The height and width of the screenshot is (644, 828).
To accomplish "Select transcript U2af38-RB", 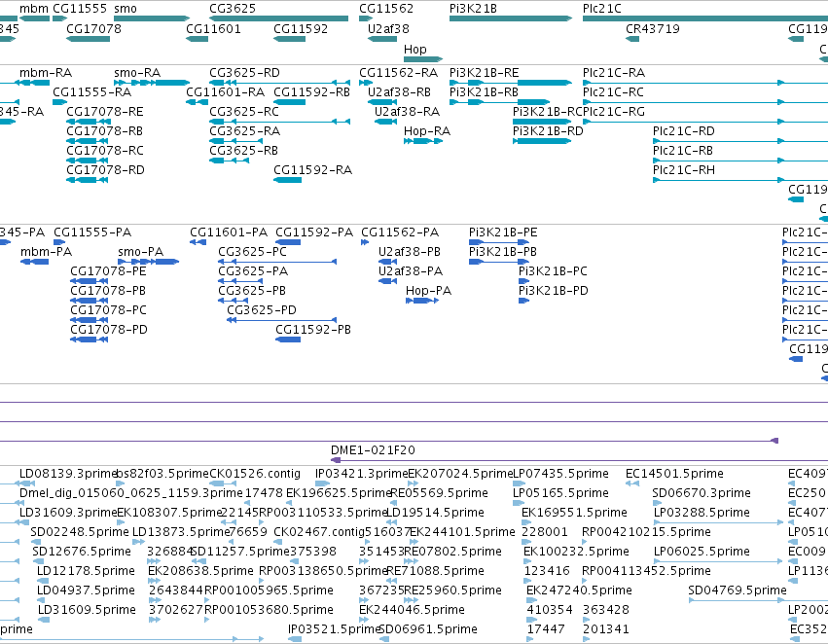I will point(399,91).
